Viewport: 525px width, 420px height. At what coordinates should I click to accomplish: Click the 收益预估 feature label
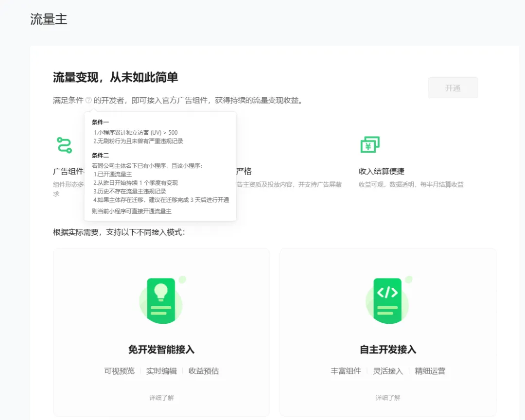pos(204,371)
